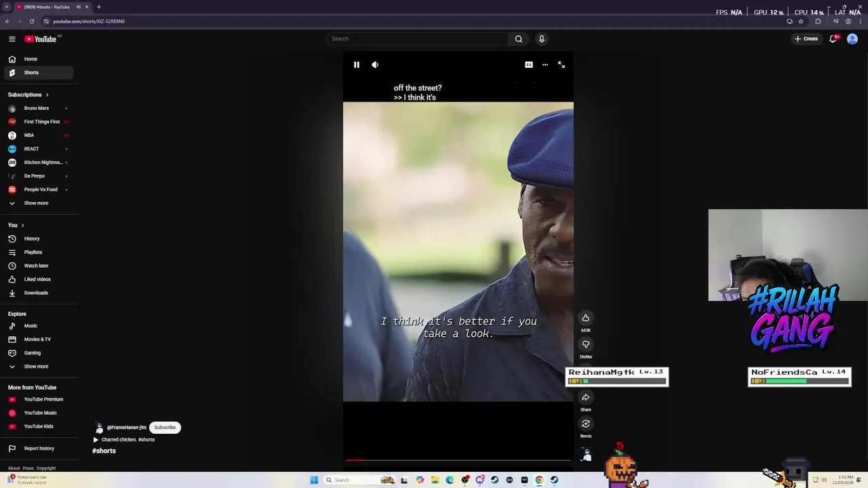The width and height of the screenshot is (868, 488).
Task: Toggle closed captions on the Short
Action: point(528,64)
